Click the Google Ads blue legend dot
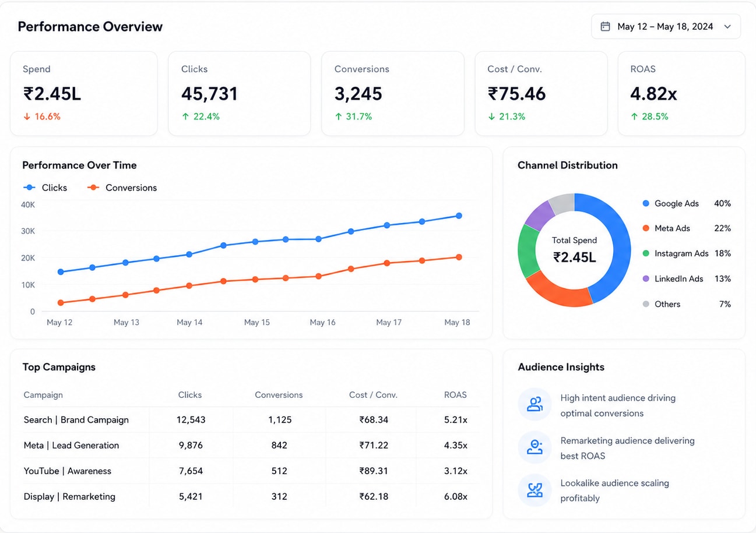Screen dimensions: 756x533 click(x=645, y=203)
